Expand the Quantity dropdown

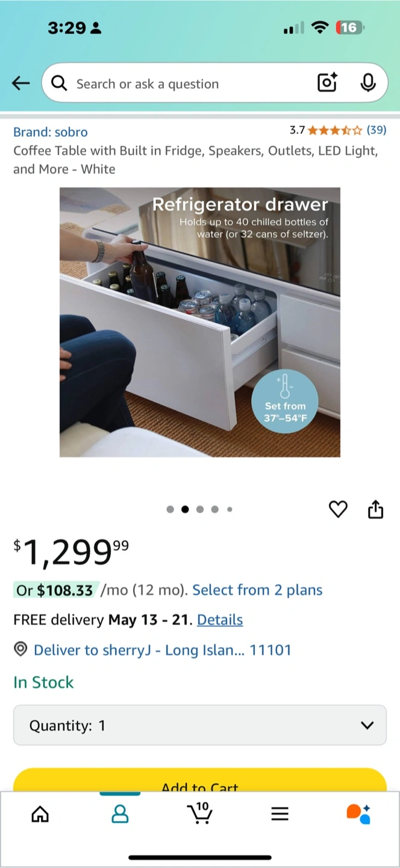(x=200, y=725)
